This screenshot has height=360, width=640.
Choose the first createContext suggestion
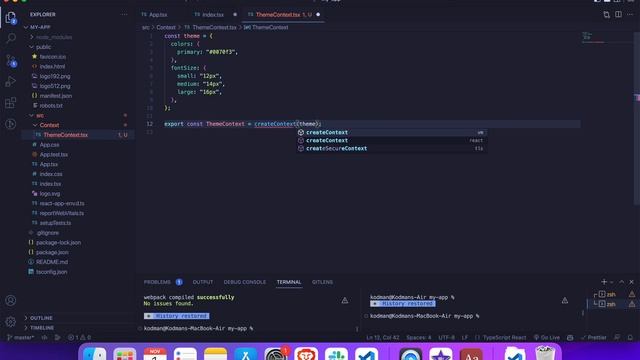[391, 132]
